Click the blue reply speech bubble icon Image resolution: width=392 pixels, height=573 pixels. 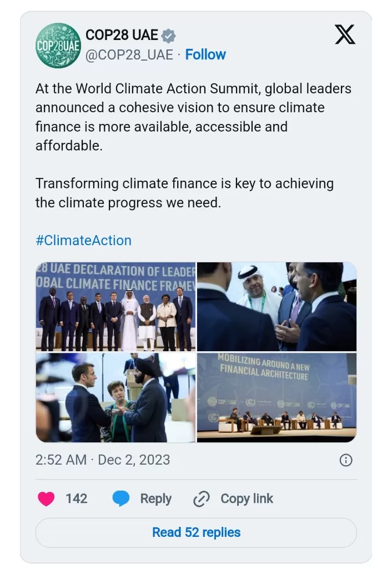[x=121, y=499]
